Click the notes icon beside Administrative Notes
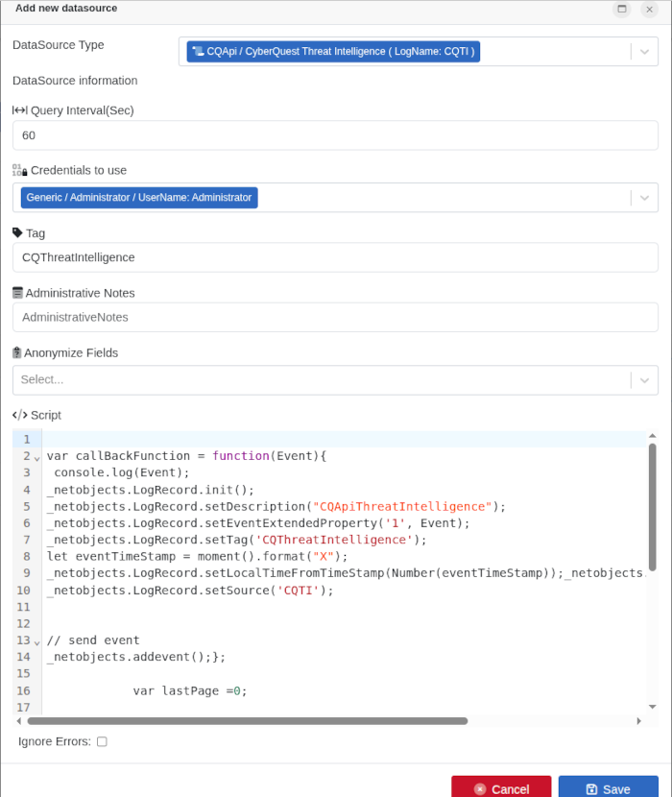Viewport: 672px width, 797px height. pyautogui.click(x=16, y=293)
